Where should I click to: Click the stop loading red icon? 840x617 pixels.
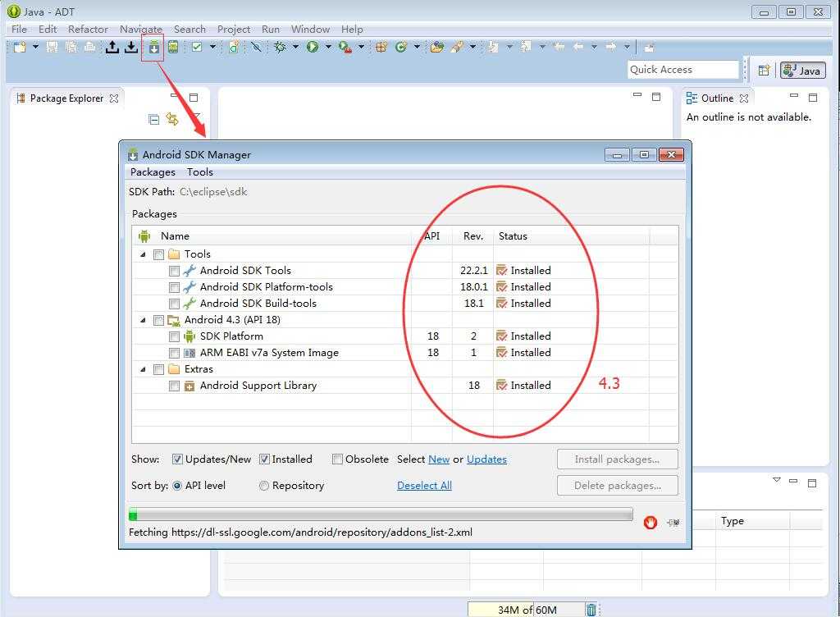pyautogui.click(x=650, y=522)
